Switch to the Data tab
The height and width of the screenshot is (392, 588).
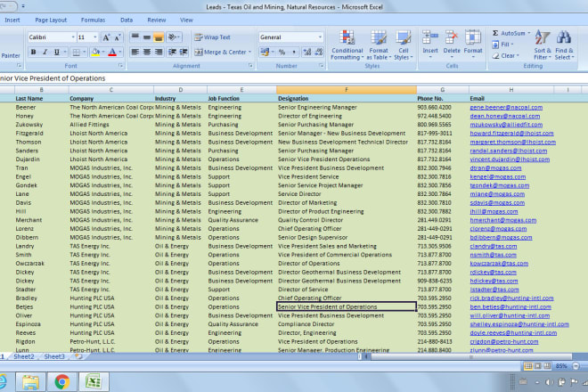pyautogui.click(x=127, y=20)
